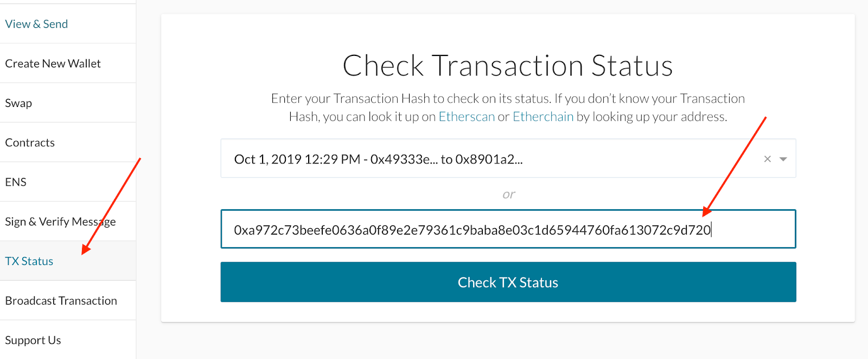Follow the Etherscan link
The height and width of the screenshot is (359, 868).
(466, 116)
